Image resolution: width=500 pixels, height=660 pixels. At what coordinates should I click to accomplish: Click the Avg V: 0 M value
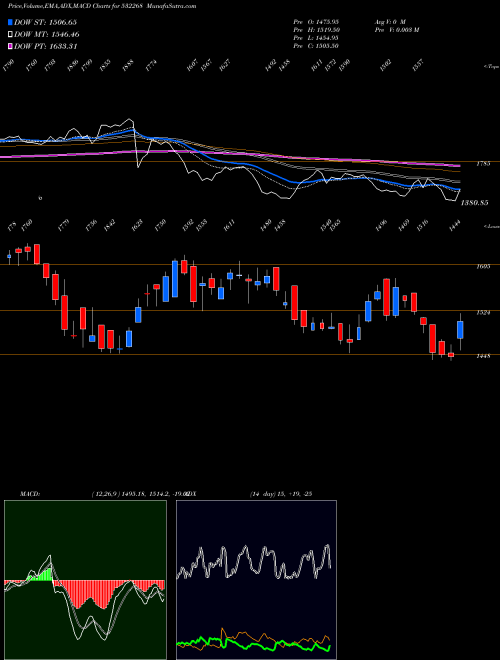click(390, 21)
